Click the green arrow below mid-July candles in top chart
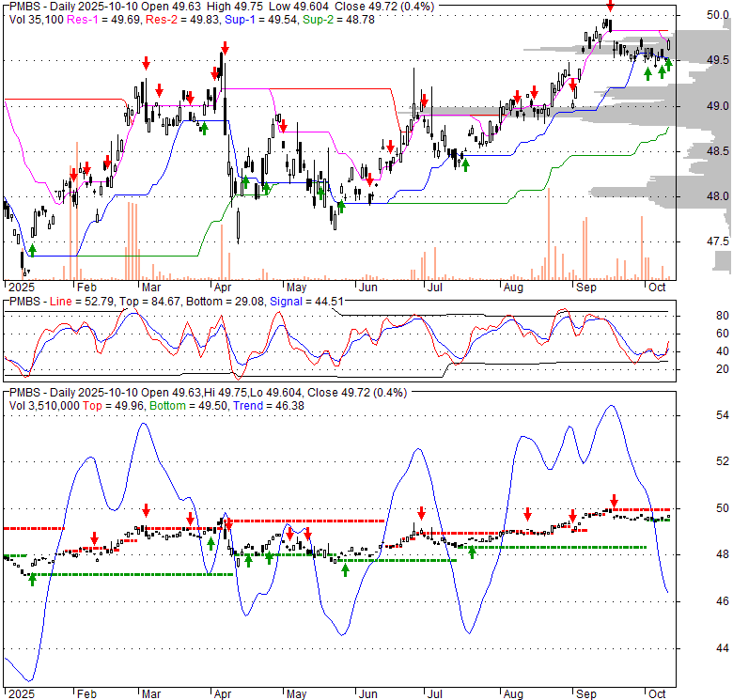Viewport: 733px width, 700px height. (465, 164)
